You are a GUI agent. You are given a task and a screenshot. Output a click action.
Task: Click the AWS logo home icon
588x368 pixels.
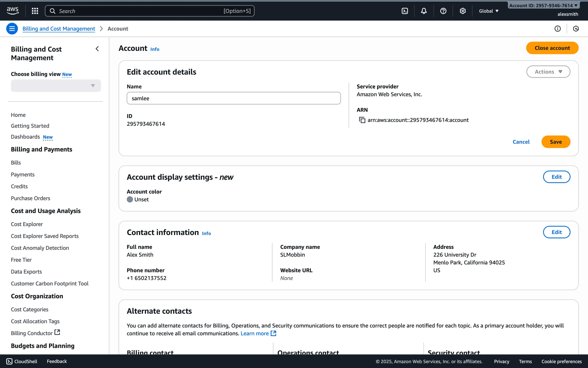coord(13,11)
